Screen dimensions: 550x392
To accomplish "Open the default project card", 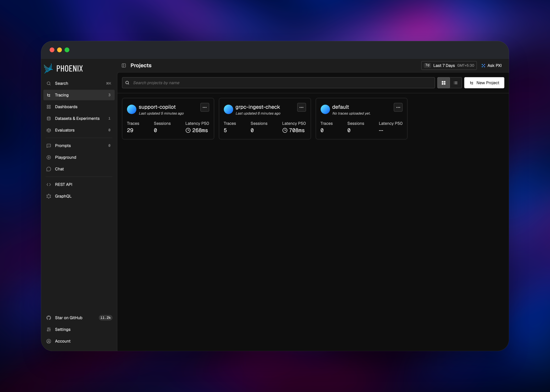I will click(x=361, y=119).
